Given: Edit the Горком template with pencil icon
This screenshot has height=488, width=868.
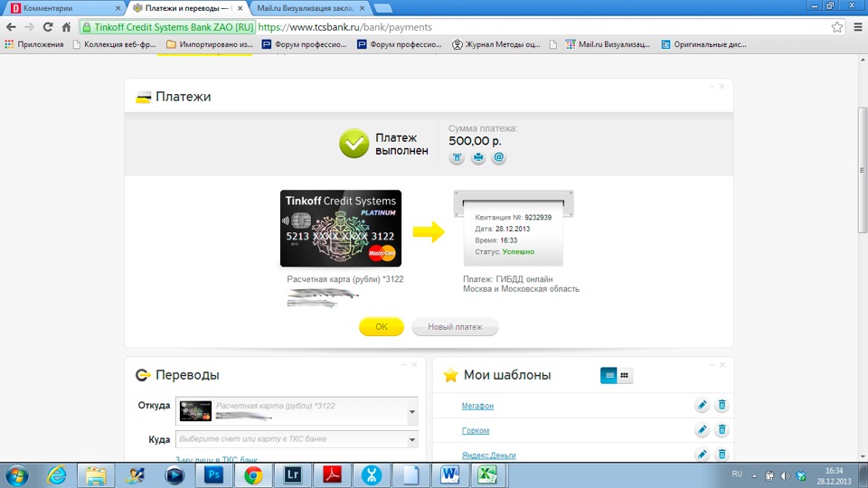Looking at the screenshot, I should click(x=702, y=430).
